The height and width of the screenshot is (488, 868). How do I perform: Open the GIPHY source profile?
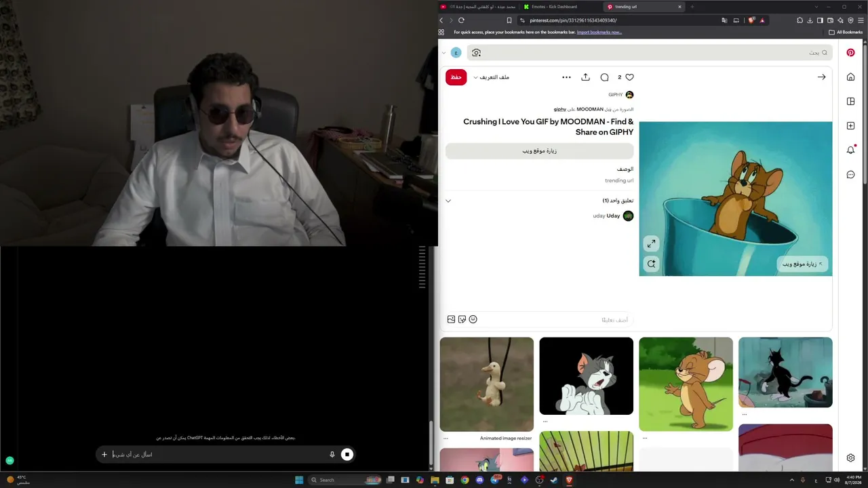coord(620,95)
